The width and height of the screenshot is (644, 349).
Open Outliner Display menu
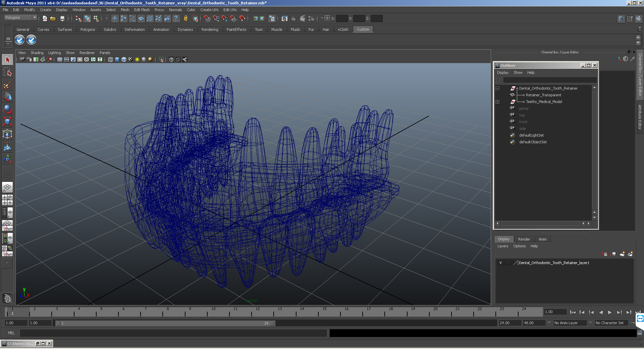click(502, 72)
